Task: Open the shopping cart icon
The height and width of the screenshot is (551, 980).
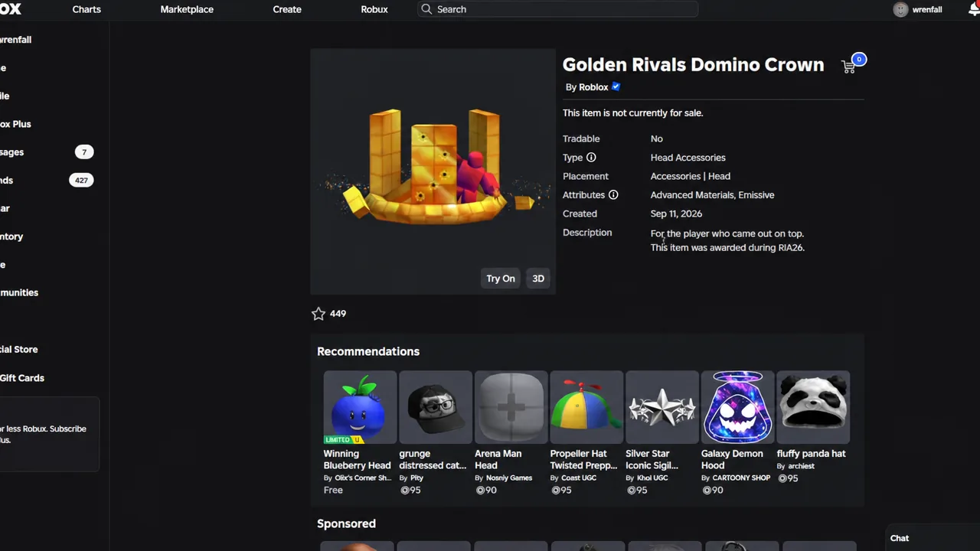Action: coord(848,67)
